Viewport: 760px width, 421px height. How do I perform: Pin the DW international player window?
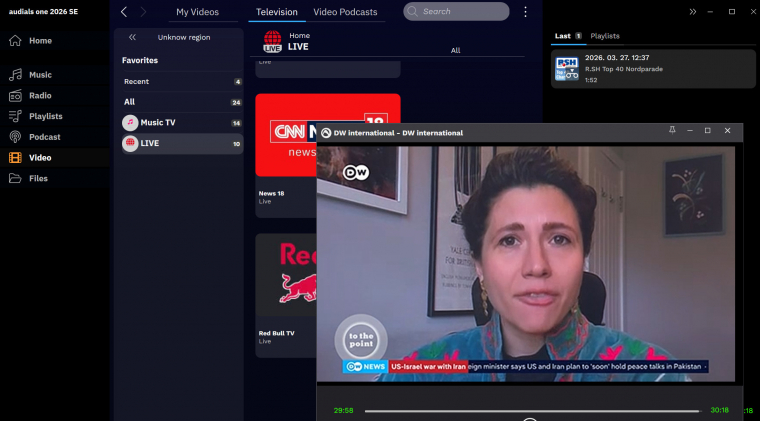click(672, 131)
